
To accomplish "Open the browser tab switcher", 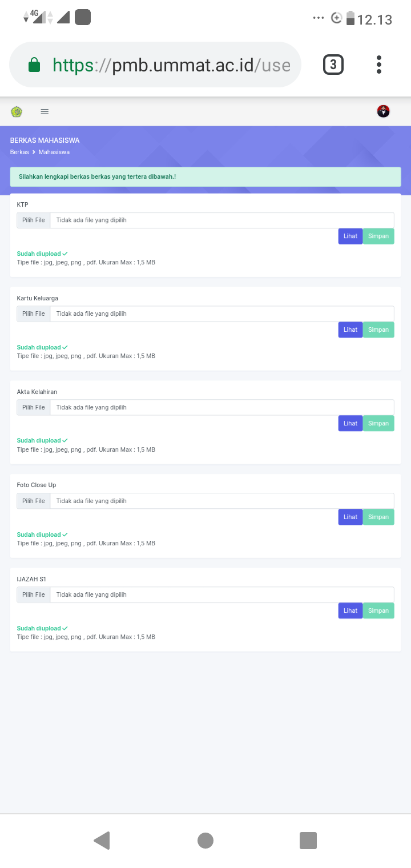I will coord(333,65).
